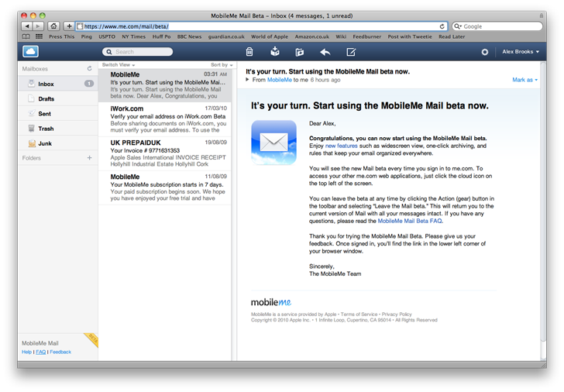The image size is (564, 392).
Task: Expand message header details triangle
Action: 247,80
